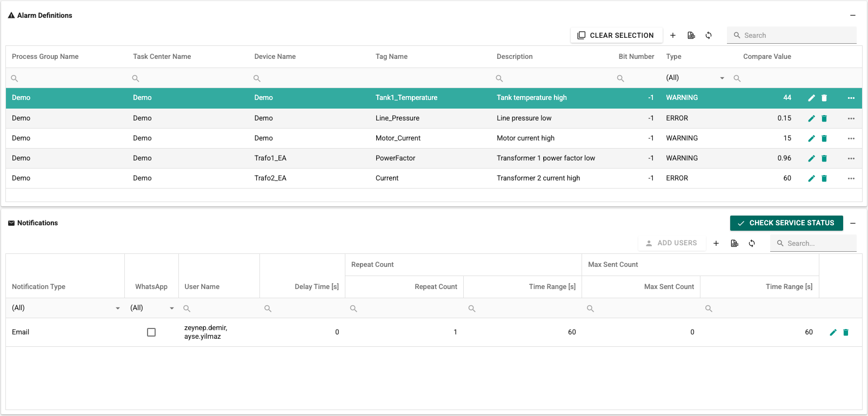The width and height of the screenshot is (868, 416).
Task: Delete the Line_Pressure alarm
Action: pos(824,118)
